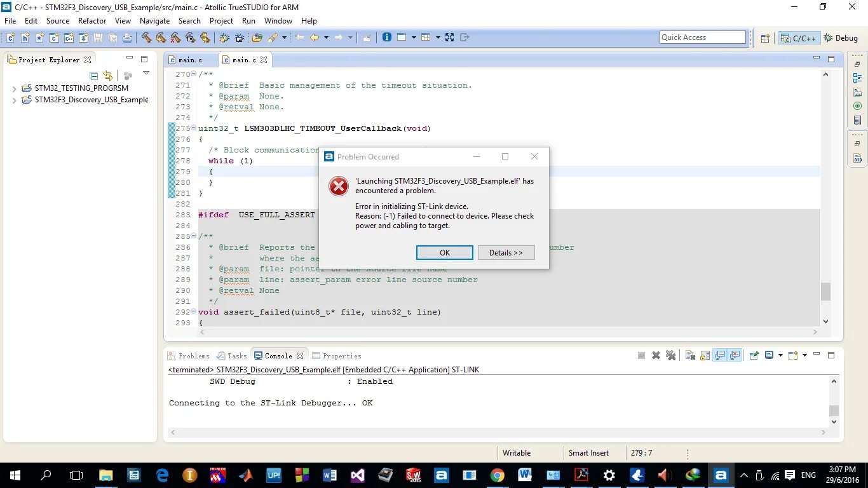Open Visual Studio from the taskbar
Viewport: 868px width, 488px height.
(x=358, y=475)
